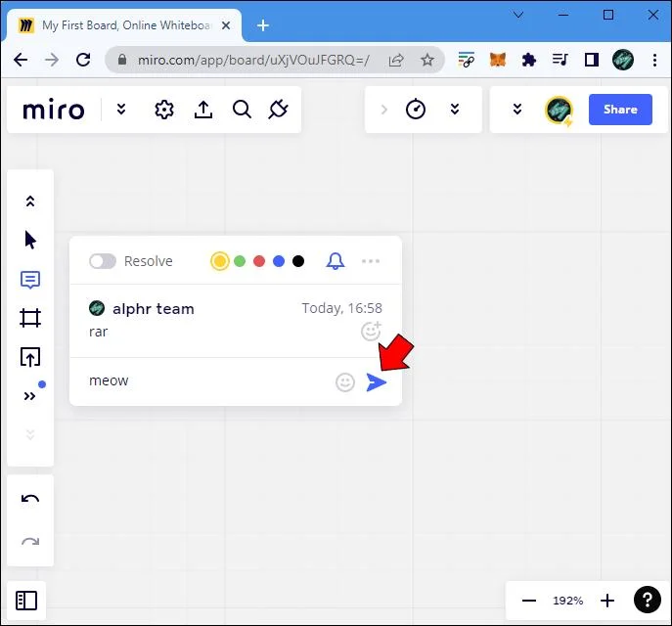Open Chrome three-dot menu

(654, 60)
